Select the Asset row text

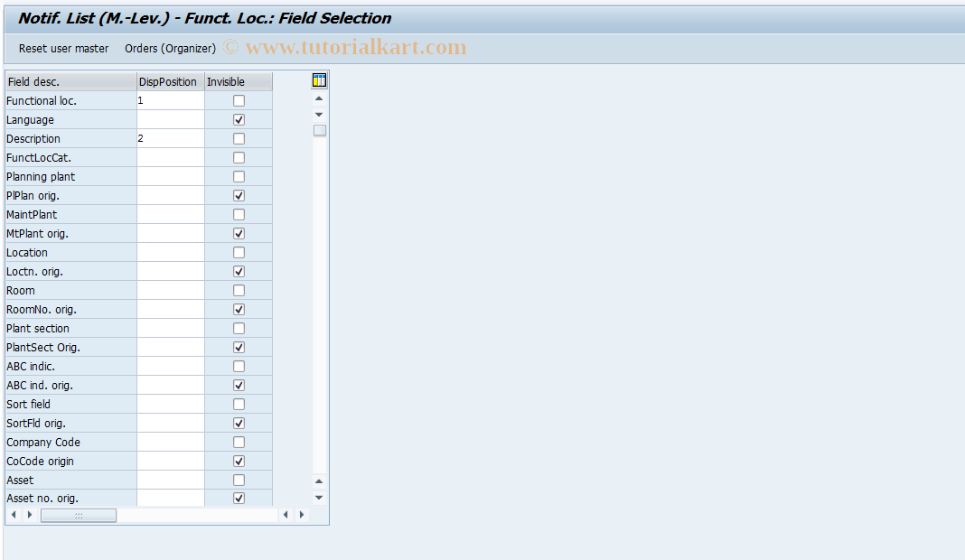tap(20, 480)
